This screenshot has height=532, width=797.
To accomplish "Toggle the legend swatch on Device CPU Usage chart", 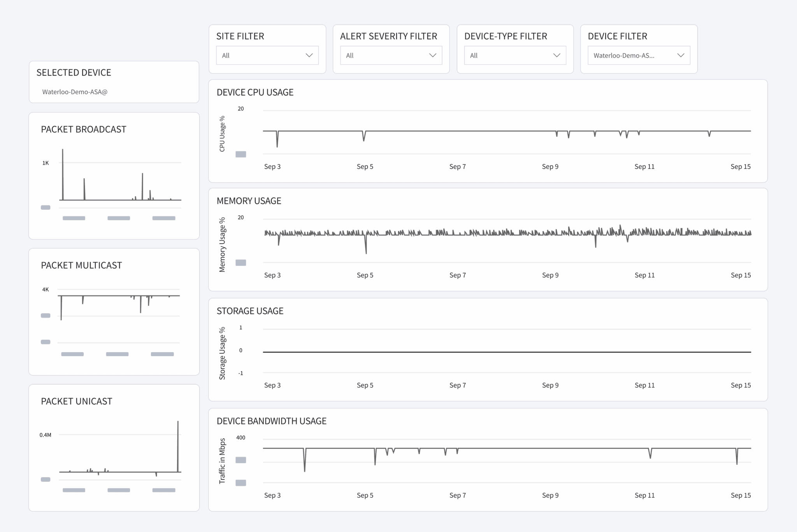I will (241, 154).
